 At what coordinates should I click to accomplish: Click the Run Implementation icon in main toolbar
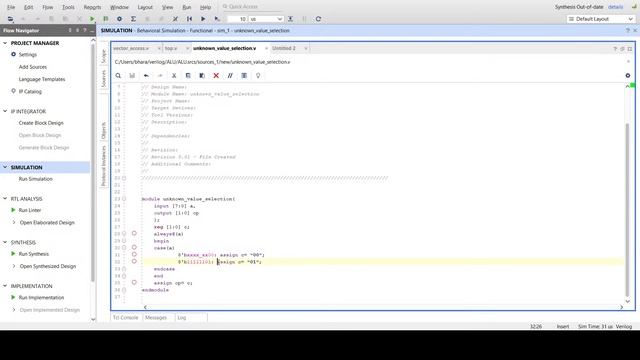[x=106, y=19]
